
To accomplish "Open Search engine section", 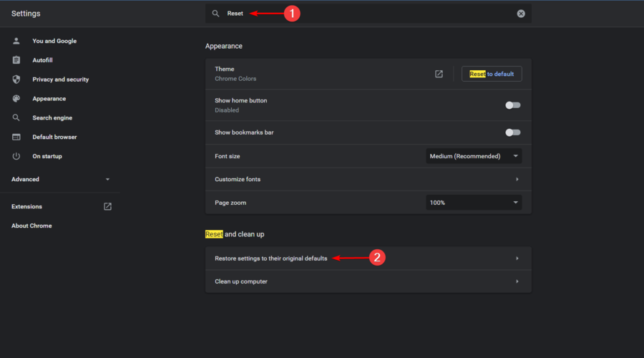I will pos(52,117).
